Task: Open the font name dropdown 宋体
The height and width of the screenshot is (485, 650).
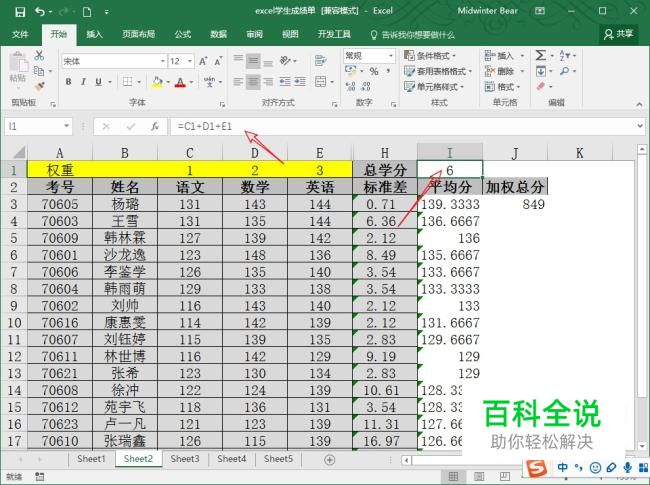Action: pyautogui.click(x=163, y=61)
